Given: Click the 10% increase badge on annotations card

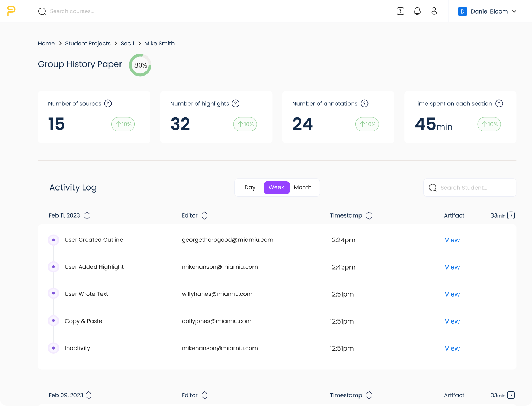Looking at the screenshot, I should 367,124.
